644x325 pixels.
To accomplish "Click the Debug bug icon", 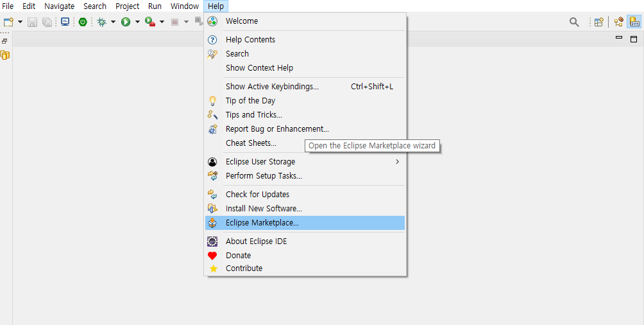I will [101, 22].
